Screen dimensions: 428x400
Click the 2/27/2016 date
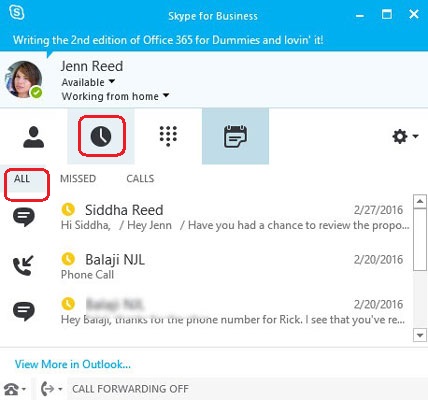point(378,210)
